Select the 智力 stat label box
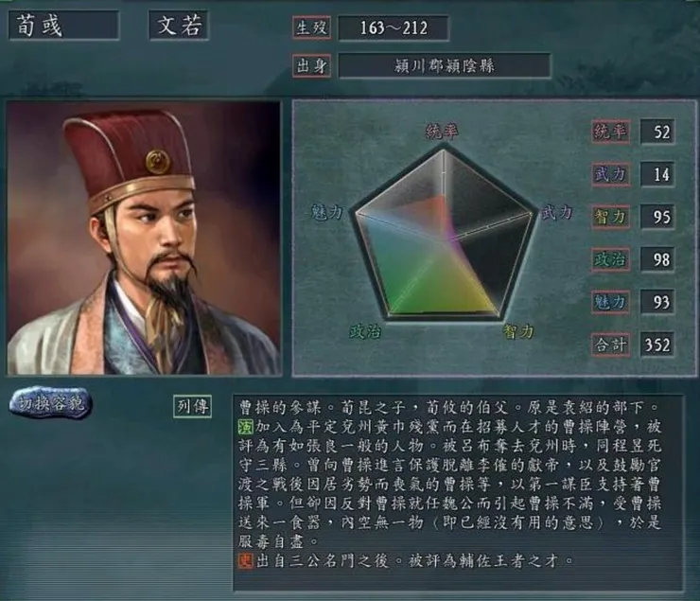 [x=611, y=217]
